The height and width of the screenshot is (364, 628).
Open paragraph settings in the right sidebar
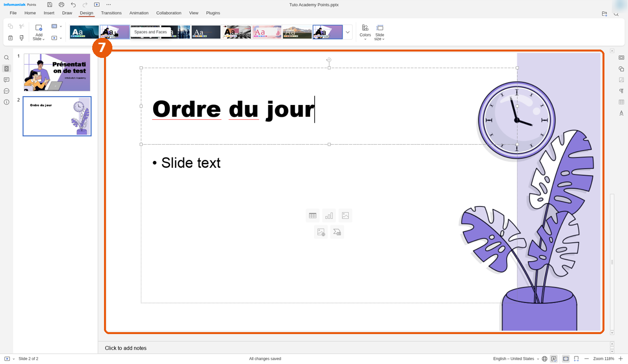pos(621,91)
